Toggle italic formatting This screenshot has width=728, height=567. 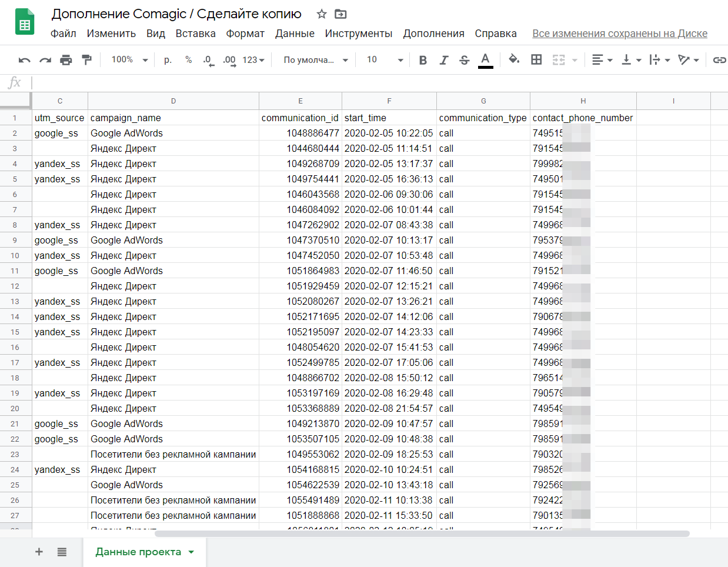(x=443, y=60)
